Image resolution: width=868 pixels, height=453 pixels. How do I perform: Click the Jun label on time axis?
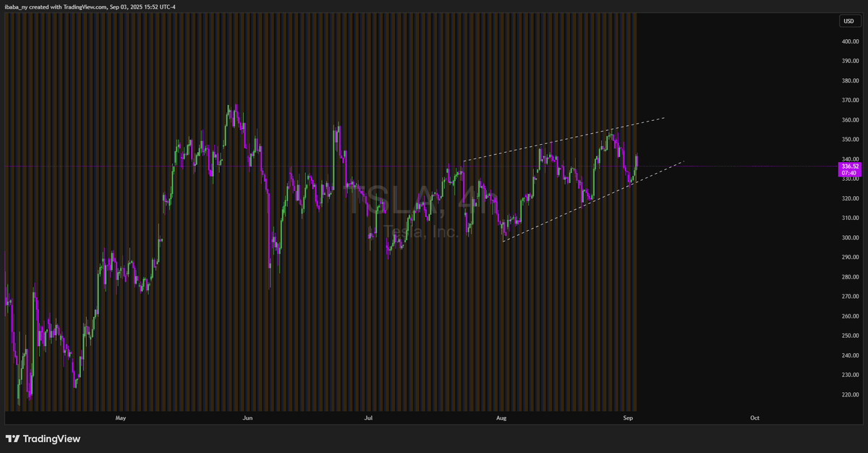coord(247,418)
